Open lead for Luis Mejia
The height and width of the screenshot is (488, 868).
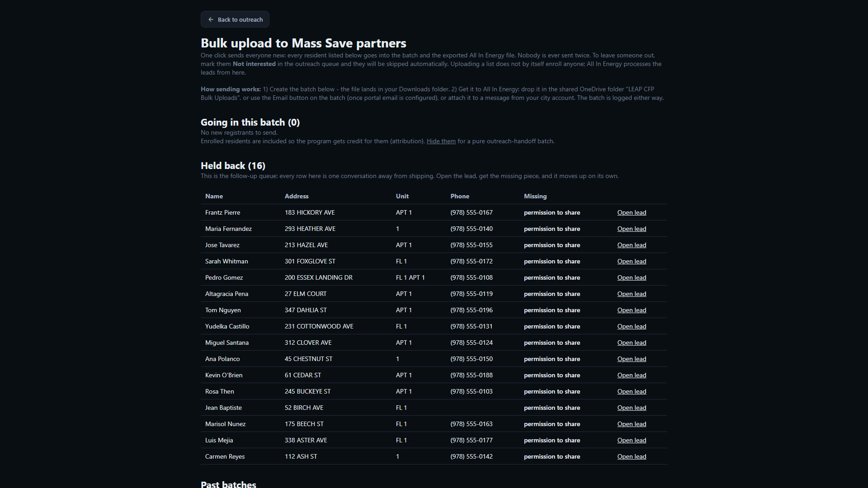coord(632,440)
